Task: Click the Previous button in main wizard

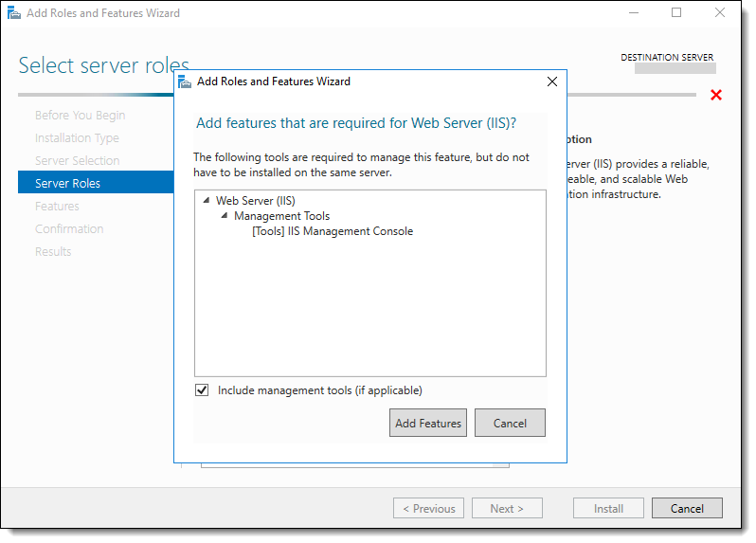Action: (428, 508)
